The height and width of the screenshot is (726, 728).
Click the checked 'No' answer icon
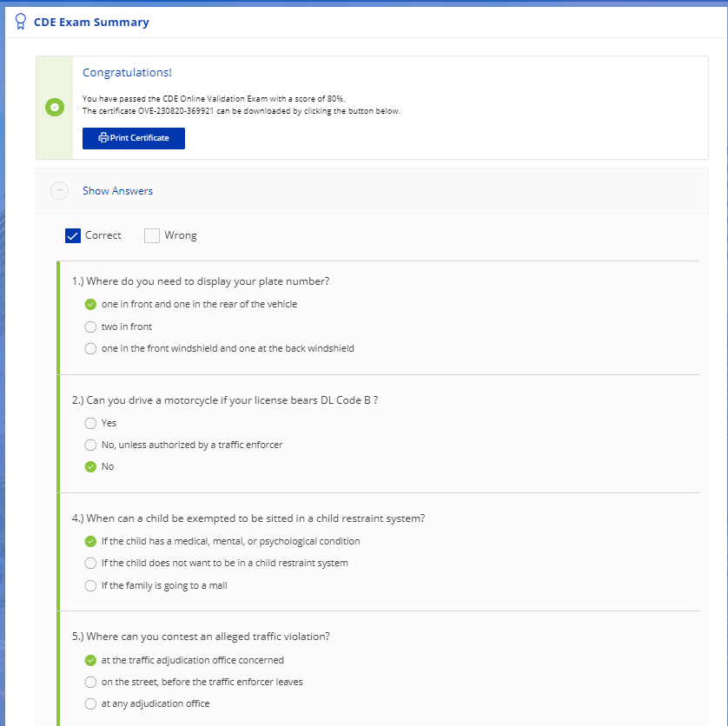[x=90, y=466]
